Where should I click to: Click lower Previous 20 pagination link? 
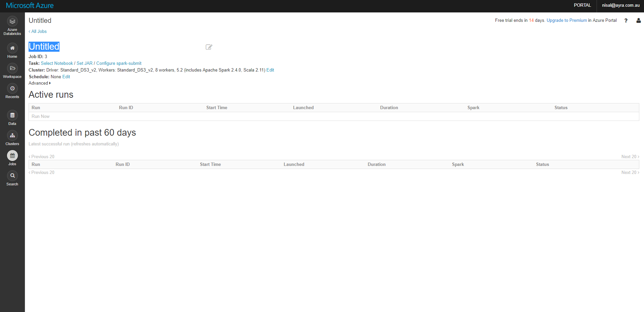coord(42,172)
